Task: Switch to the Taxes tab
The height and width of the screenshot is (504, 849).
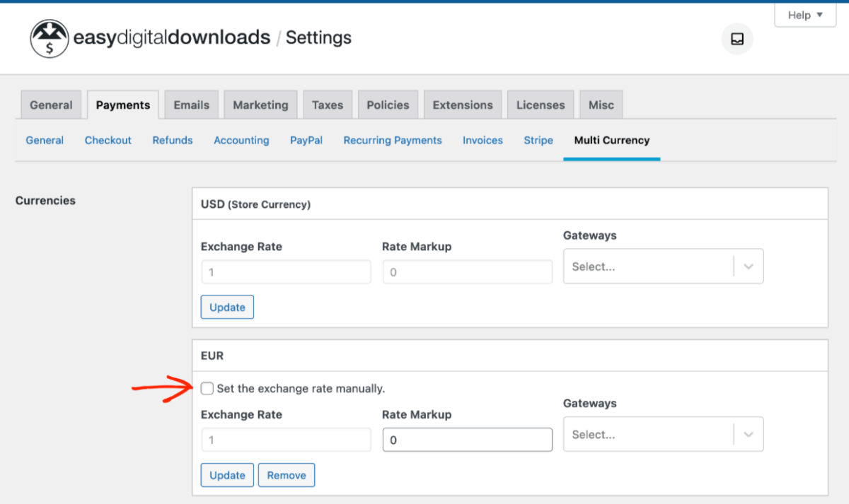Action: click(328, 104)
